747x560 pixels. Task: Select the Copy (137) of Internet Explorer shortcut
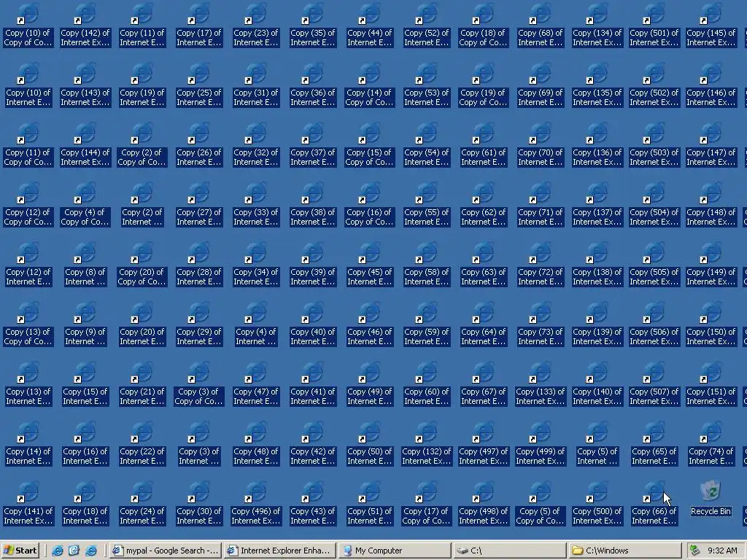click(597, 204)
